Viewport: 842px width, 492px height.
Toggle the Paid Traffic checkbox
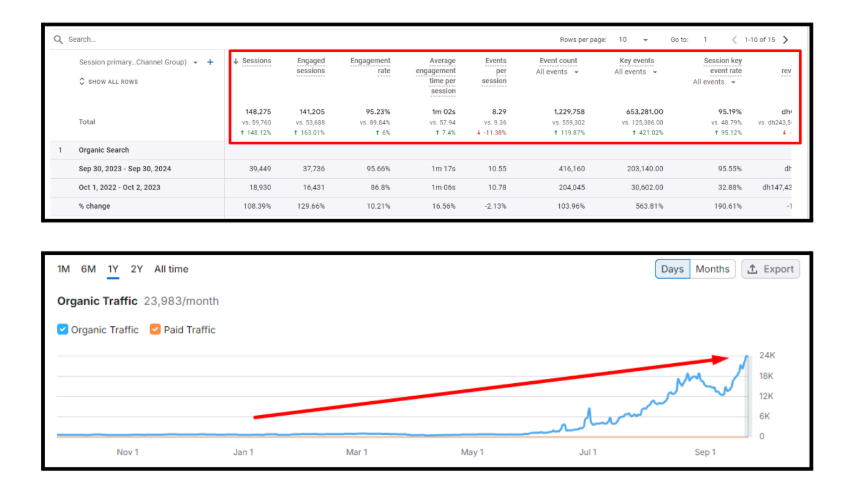coord(155,329)
